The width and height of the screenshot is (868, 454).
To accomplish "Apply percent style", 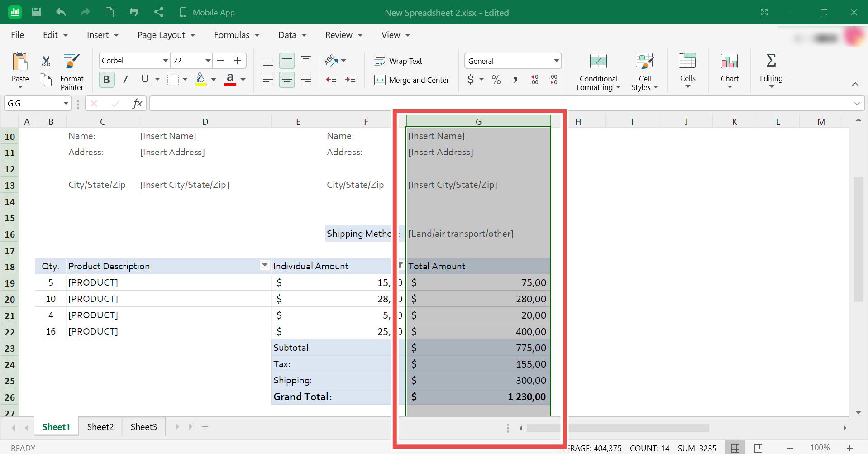I will 496,80.
